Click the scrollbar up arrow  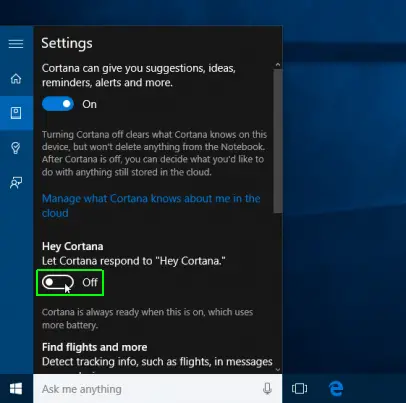coord(278,64)
